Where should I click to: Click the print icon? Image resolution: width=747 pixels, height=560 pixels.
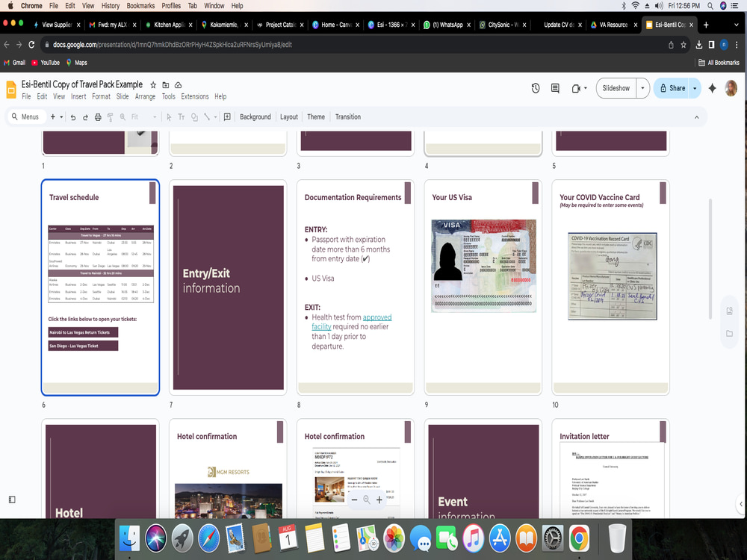coord(98,117)
